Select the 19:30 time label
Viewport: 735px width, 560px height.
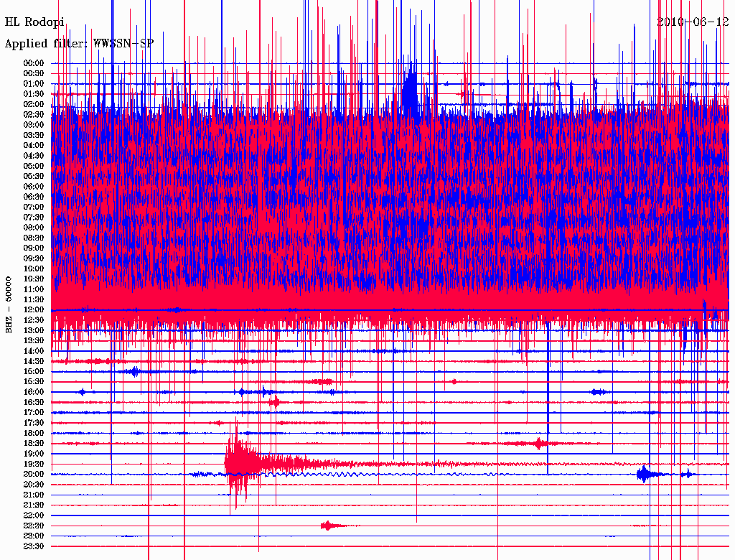pos(34,465)
